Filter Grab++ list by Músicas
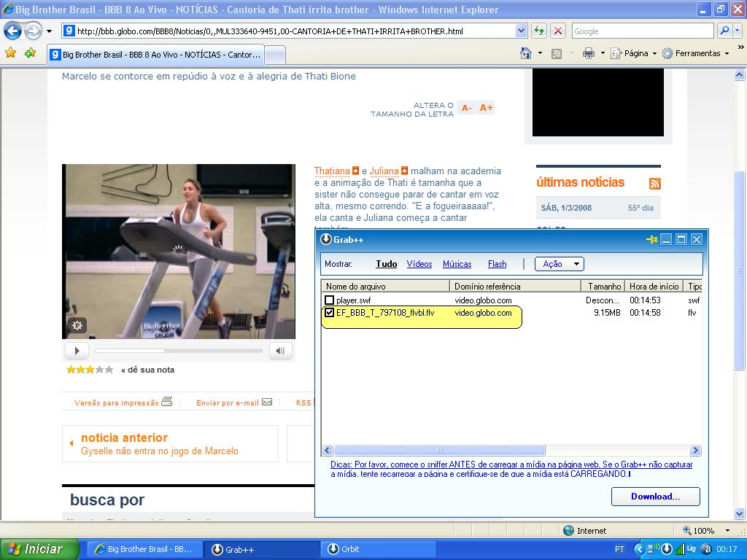 point(457,264)
